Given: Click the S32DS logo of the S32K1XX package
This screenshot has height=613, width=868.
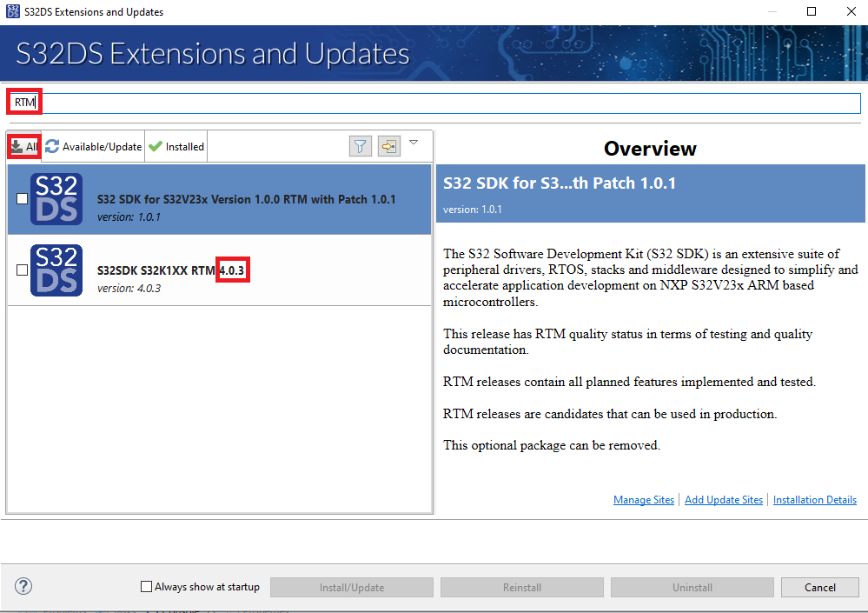Looking at the screenshot, I should (56, 270).
